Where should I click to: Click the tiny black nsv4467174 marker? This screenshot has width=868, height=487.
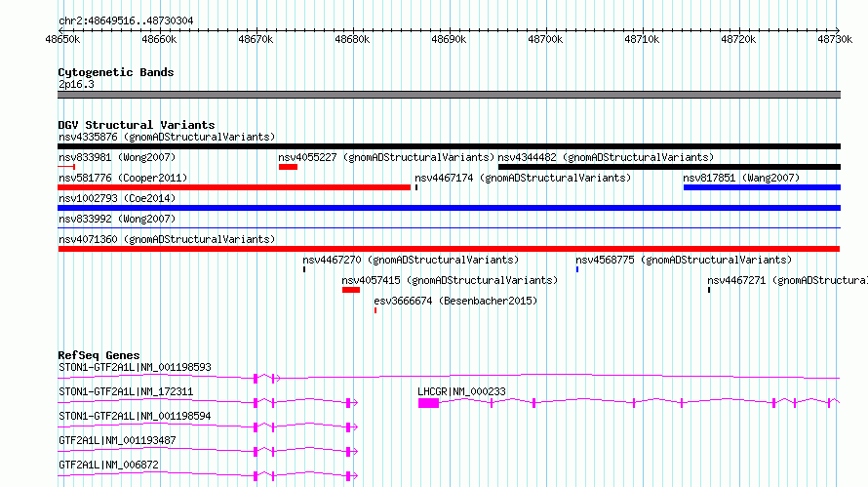[x=416, y=187]
